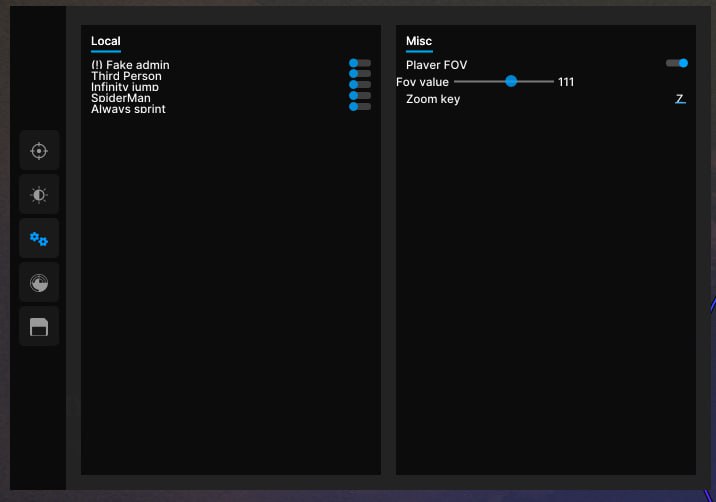Open the floppy disk config save tab

tap(39, 327)
